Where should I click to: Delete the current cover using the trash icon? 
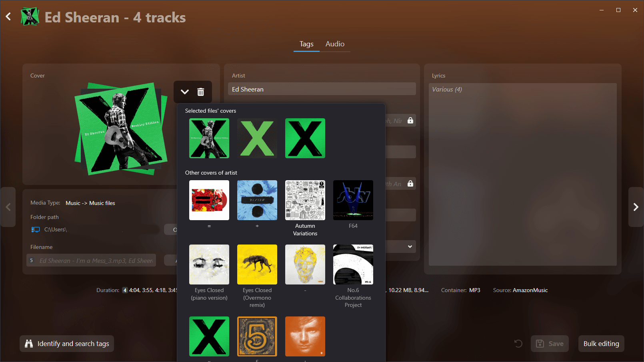click(200, 91)
